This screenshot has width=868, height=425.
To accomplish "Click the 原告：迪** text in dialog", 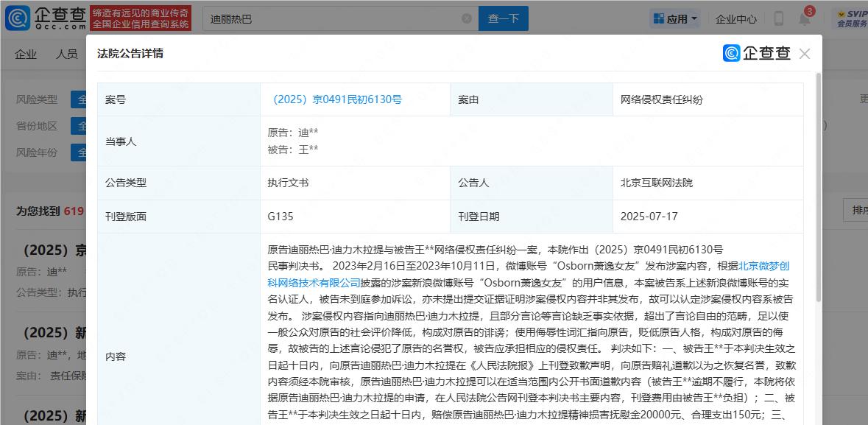I will [x=293, y=133].
